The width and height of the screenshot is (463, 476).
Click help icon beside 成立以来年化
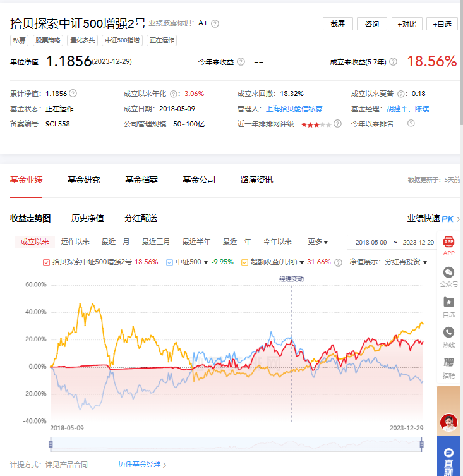[173, 94]
